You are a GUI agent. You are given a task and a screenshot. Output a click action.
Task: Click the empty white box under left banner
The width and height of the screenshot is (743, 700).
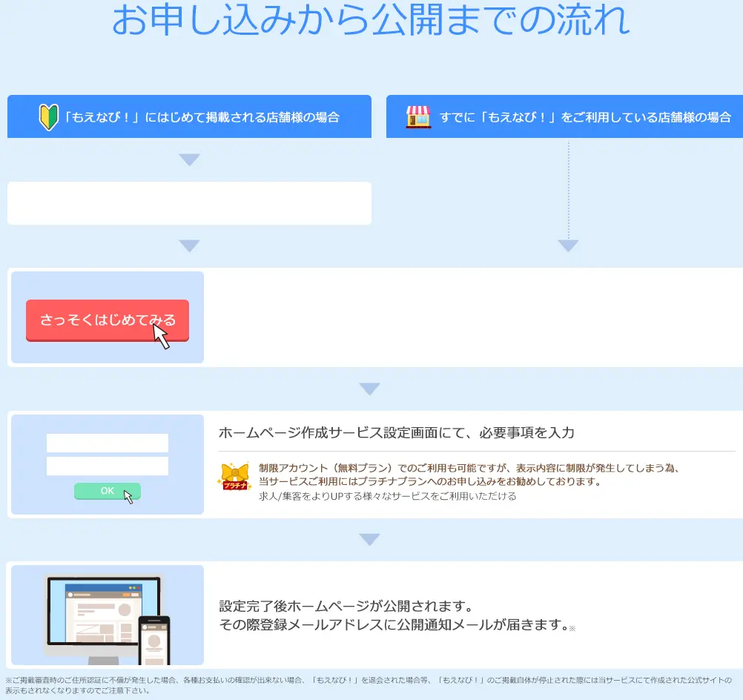[x=189, y=202]
